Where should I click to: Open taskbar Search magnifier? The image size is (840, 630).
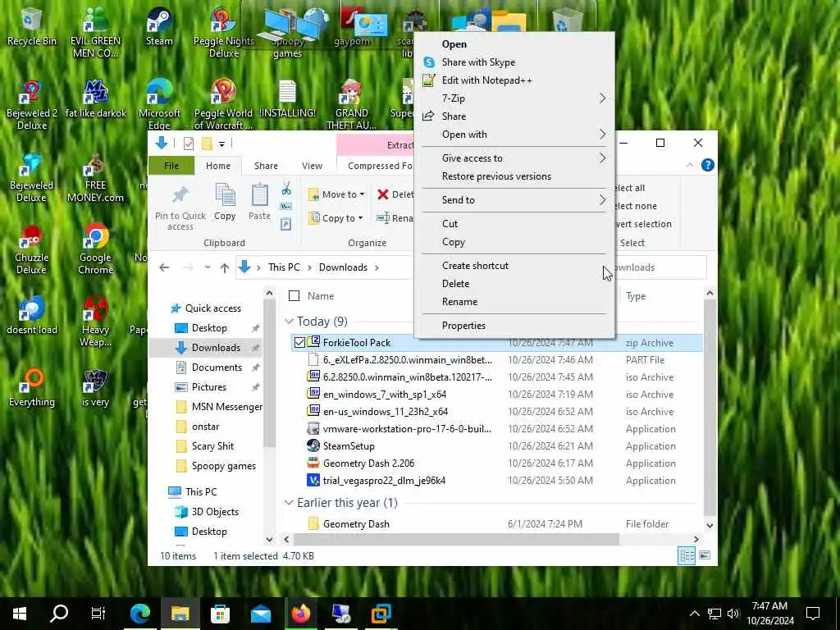59,614
